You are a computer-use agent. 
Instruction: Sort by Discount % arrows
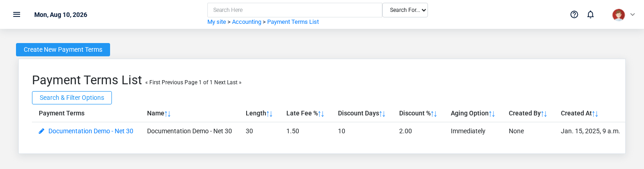(x=434, y=114)
